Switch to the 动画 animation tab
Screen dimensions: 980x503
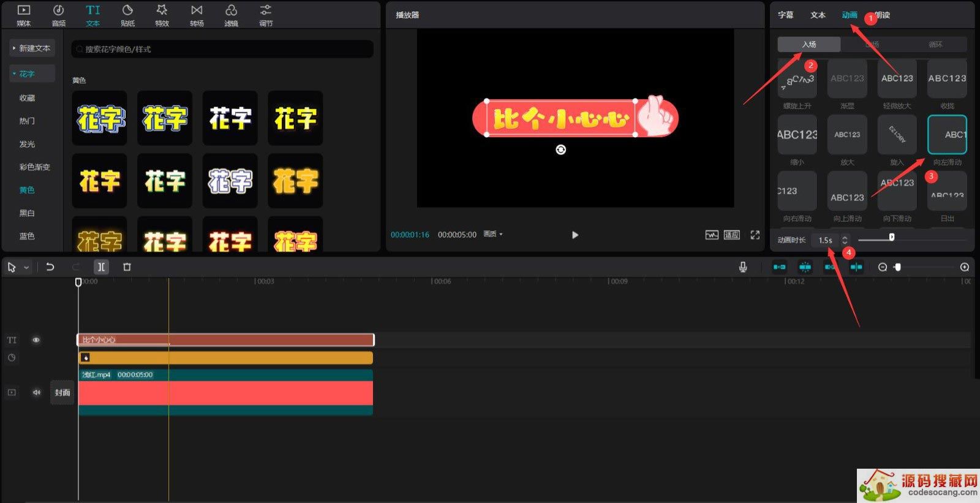pyautogui.click(x=849, y=15)
